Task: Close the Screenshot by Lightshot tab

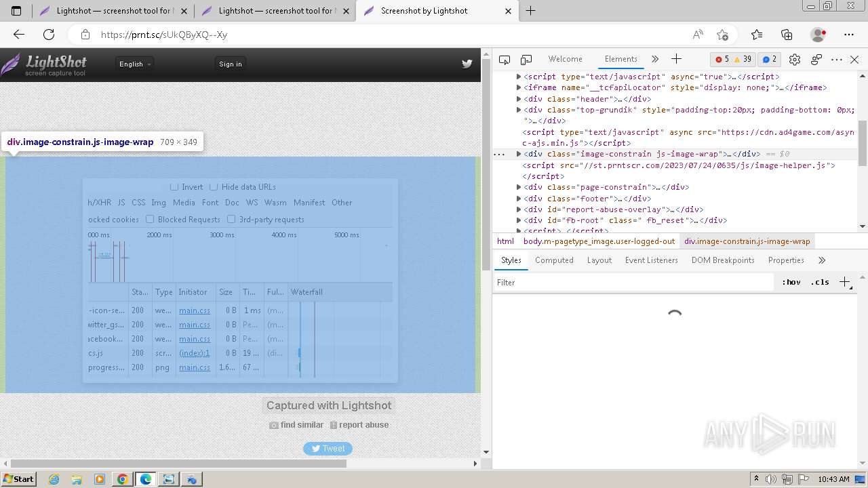Action: 509,11
